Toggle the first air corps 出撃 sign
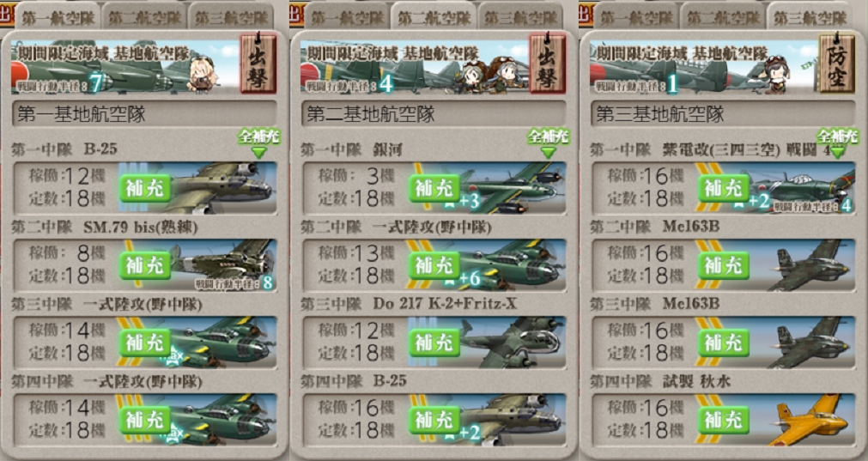 coord(258,63)
